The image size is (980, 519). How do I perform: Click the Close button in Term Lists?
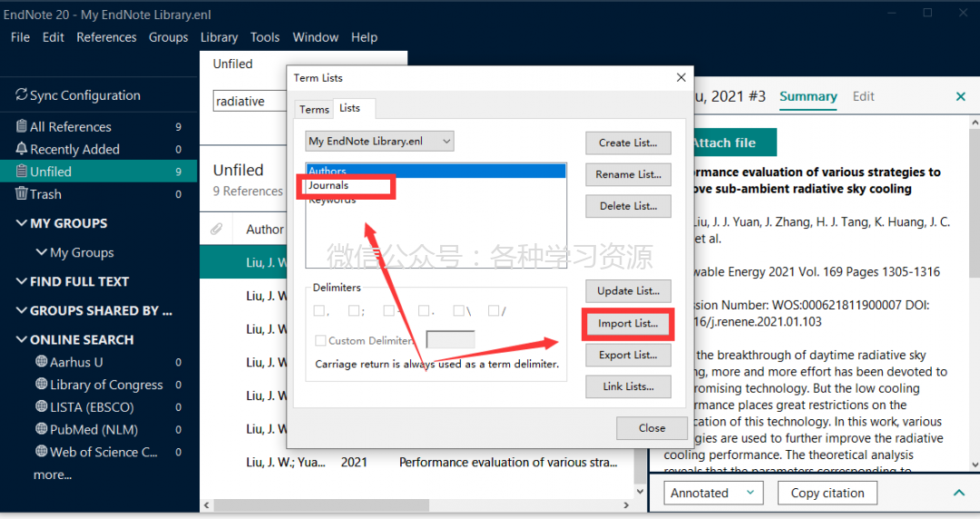(652, 427)
